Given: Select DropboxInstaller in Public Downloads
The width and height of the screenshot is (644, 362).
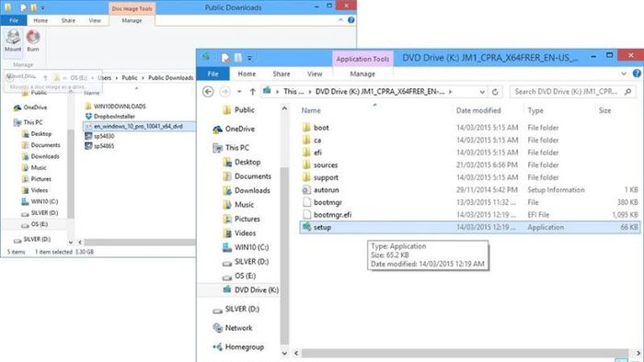Looking at the screenshot, I should [109, 117].
